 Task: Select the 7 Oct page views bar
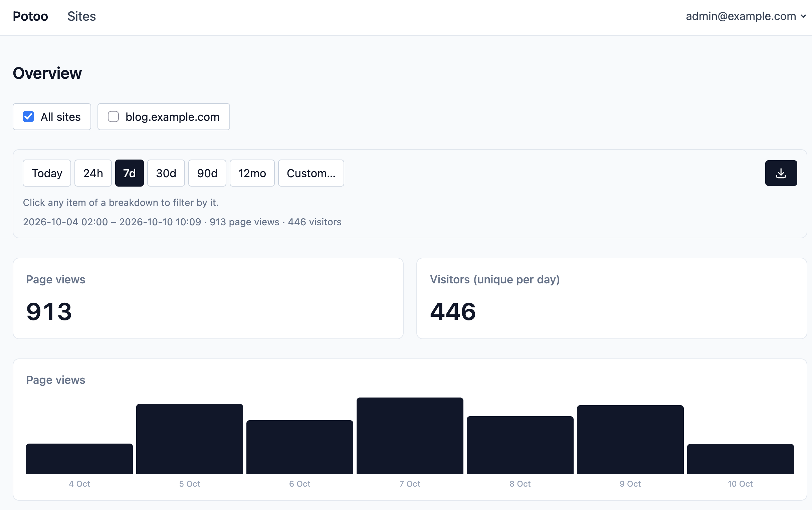point(410,436)
